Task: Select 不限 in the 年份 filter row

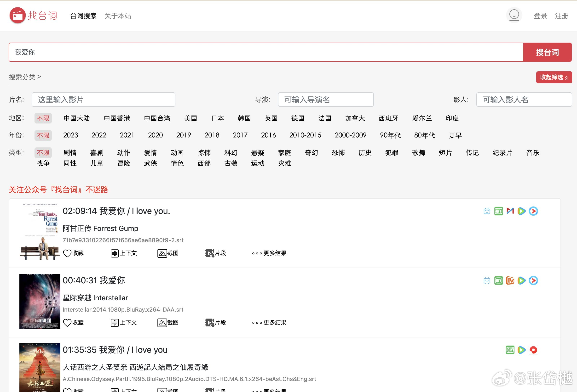Action: 43,135
